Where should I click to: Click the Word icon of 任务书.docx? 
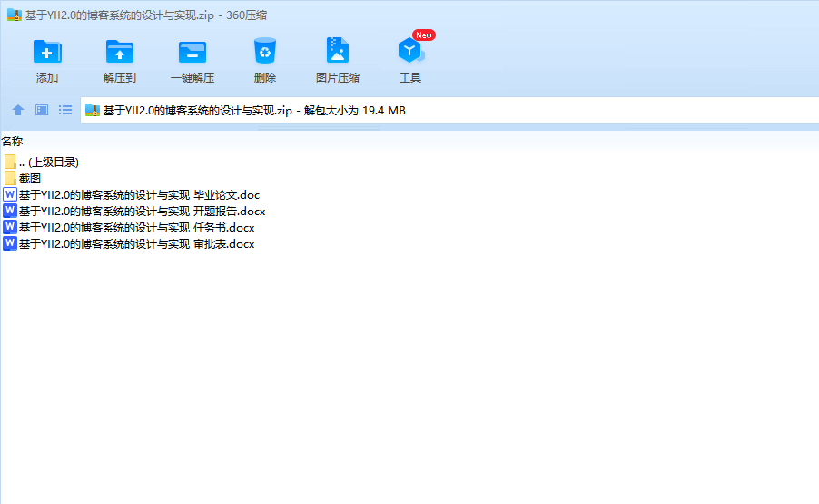(x=10, y=227)
